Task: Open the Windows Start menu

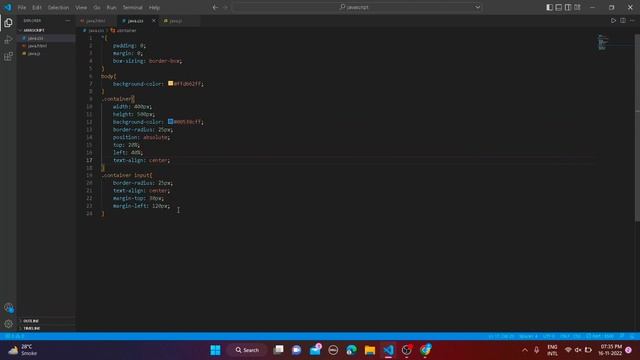Action: (215, 350)
